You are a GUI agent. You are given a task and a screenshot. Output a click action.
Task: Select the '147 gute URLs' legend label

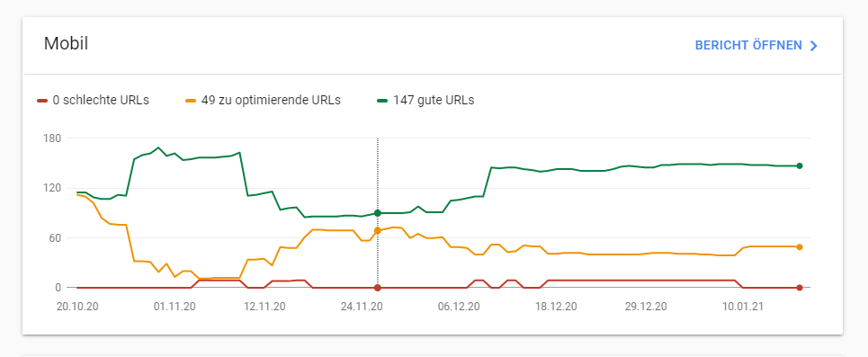(434, 100)
